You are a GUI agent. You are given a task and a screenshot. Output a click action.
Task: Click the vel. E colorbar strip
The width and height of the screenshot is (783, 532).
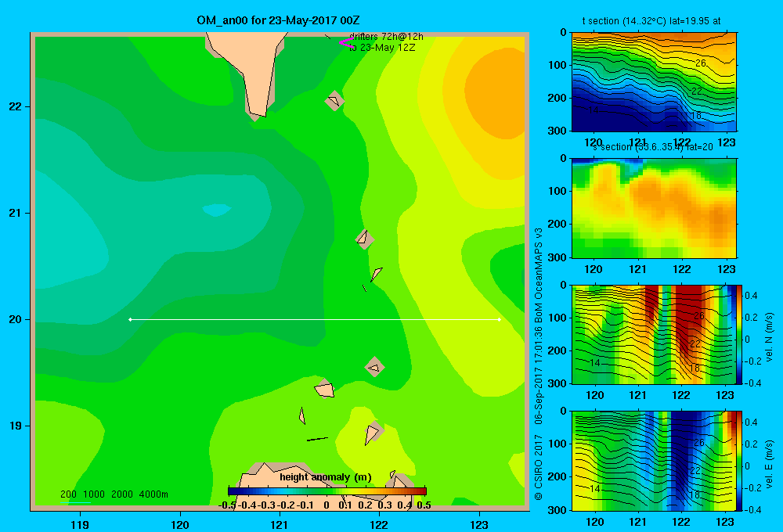pos(740,461)
